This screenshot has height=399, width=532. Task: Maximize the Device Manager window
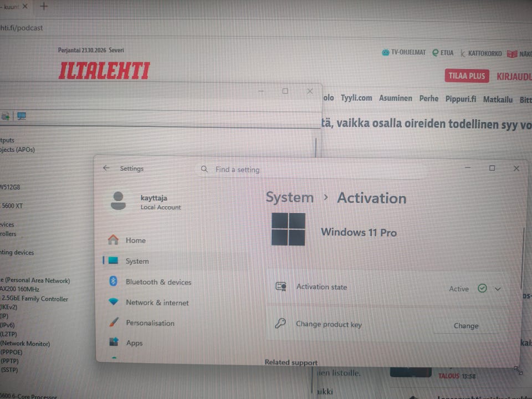pos(285,91)
